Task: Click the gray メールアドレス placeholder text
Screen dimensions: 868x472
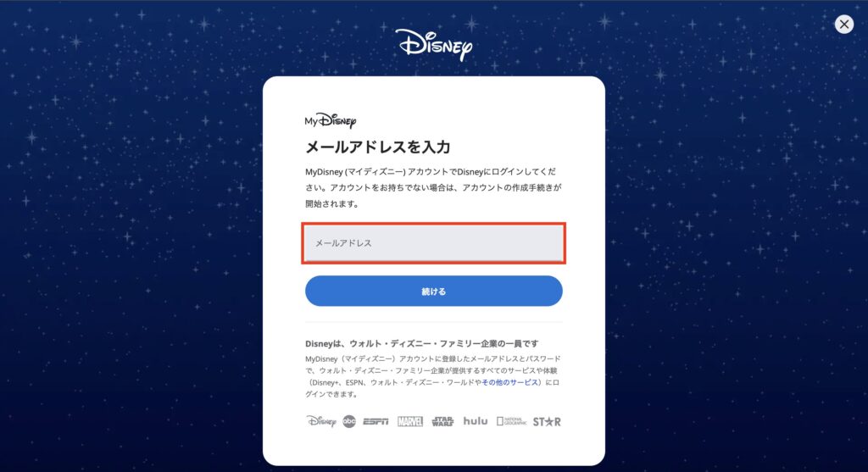Action: 344,243
